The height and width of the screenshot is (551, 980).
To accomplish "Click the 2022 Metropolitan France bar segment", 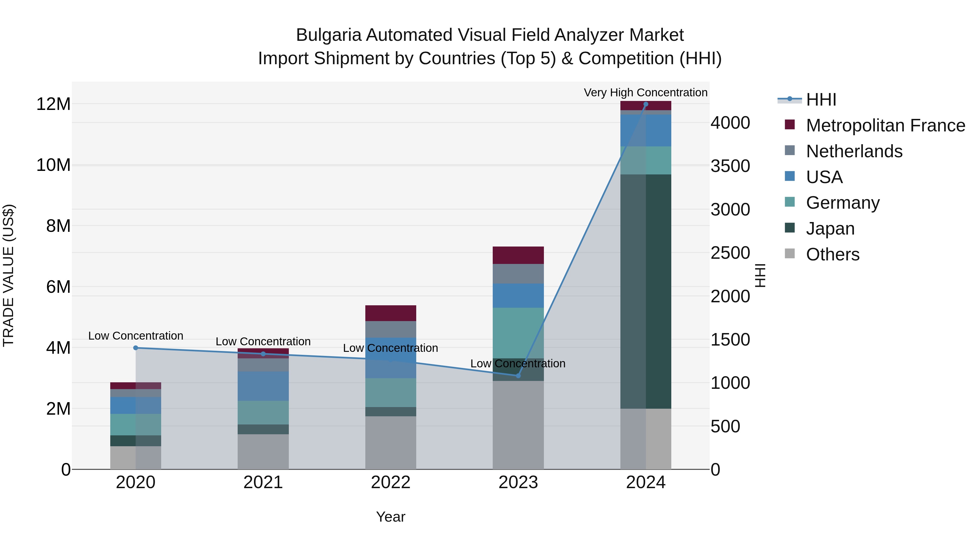I will tap(391, 313).
